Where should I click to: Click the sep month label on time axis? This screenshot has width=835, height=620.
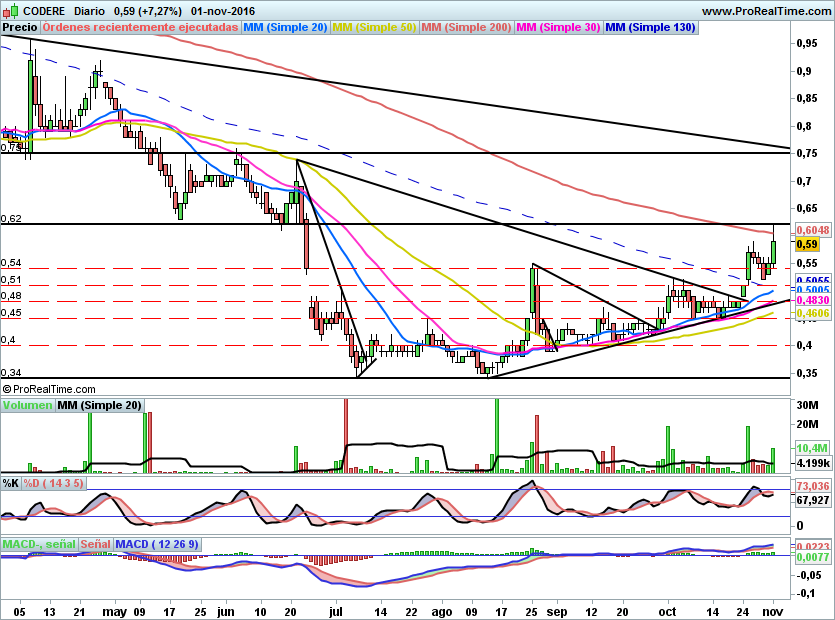tap(557, 612)
